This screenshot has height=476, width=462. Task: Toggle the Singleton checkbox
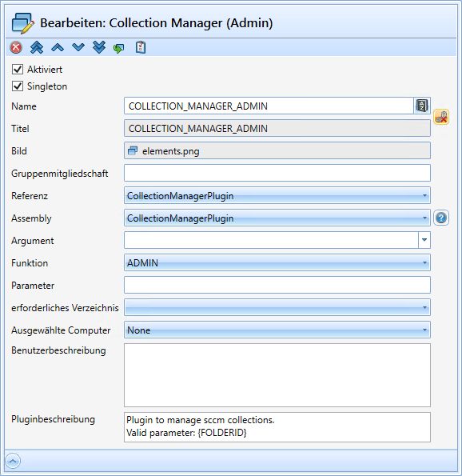18,86
